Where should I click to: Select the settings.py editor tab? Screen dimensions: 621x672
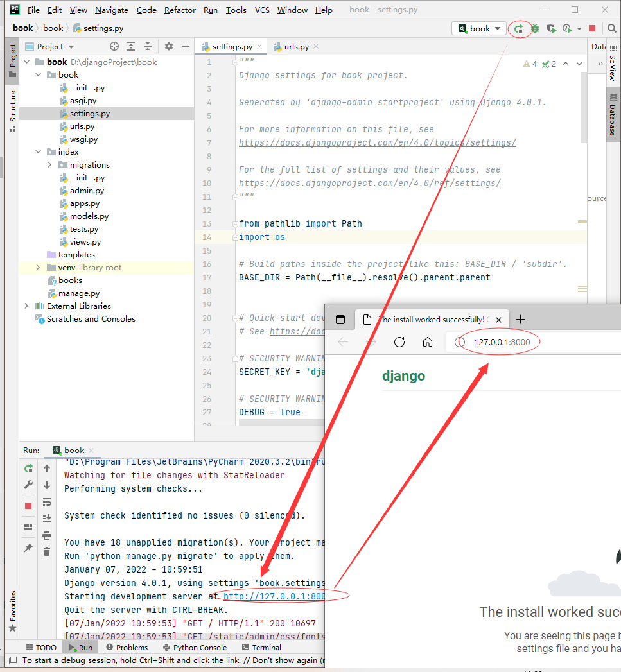(232, 47)
